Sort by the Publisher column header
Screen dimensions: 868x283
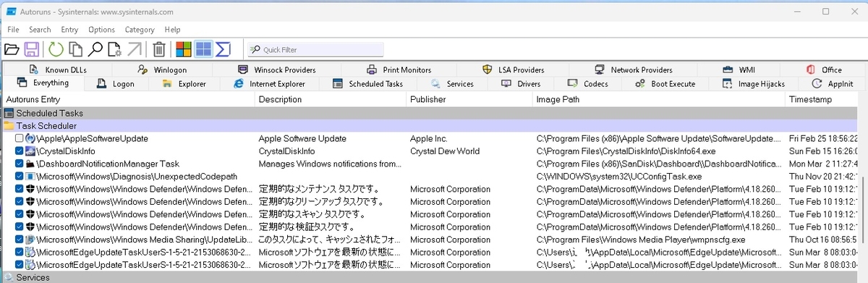pyautogui.click(x=469, y=99)
